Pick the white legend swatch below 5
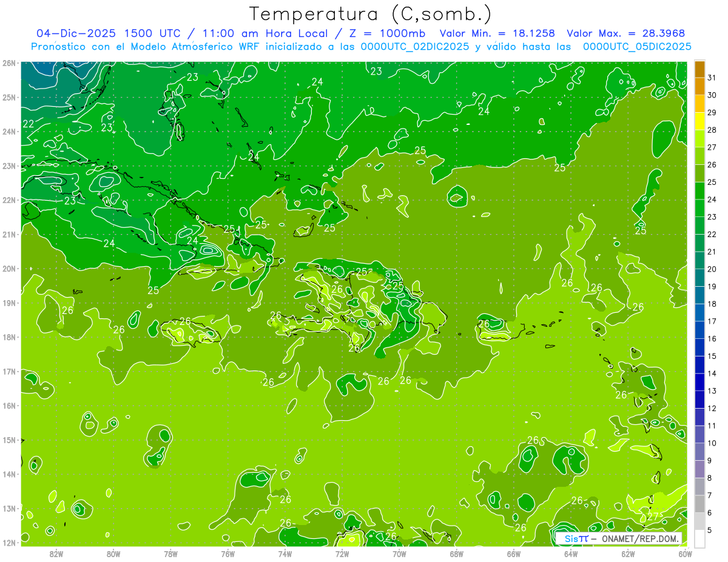 [699, 538]
